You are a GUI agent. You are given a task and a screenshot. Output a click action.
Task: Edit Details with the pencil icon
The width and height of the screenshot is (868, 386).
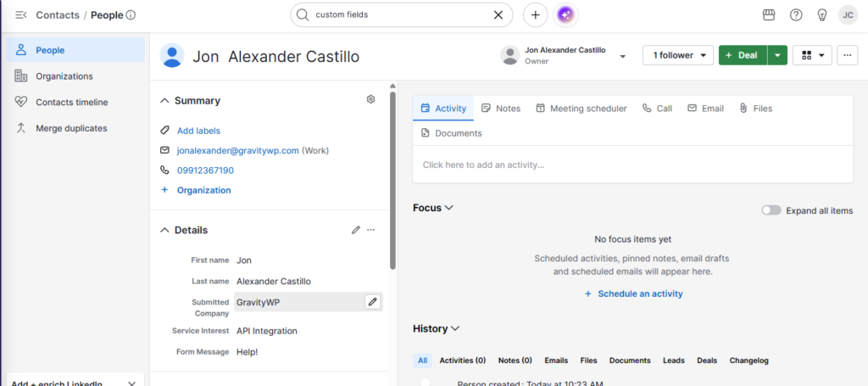pos(356,230)
